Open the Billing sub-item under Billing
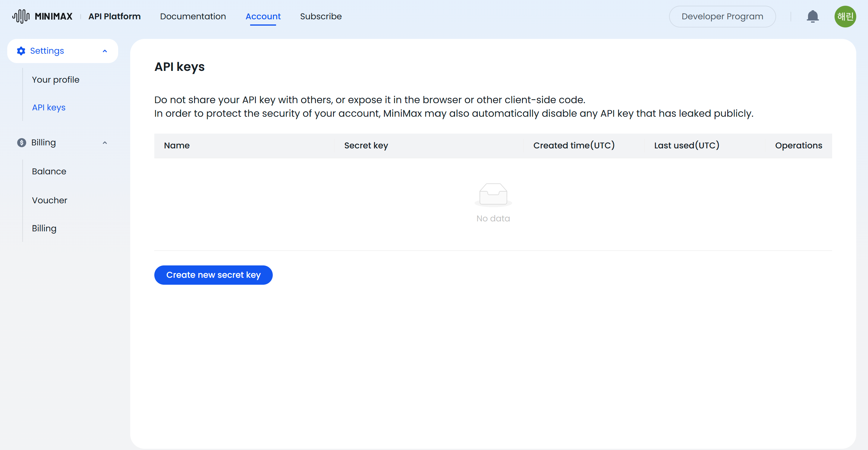Screen dimensions: 868x450 point(44,228)
